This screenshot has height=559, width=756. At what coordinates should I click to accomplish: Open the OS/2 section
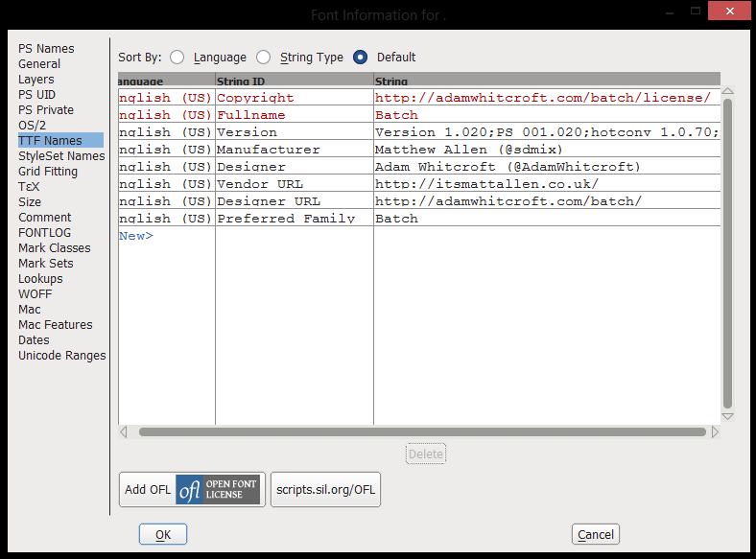point(33,126)
